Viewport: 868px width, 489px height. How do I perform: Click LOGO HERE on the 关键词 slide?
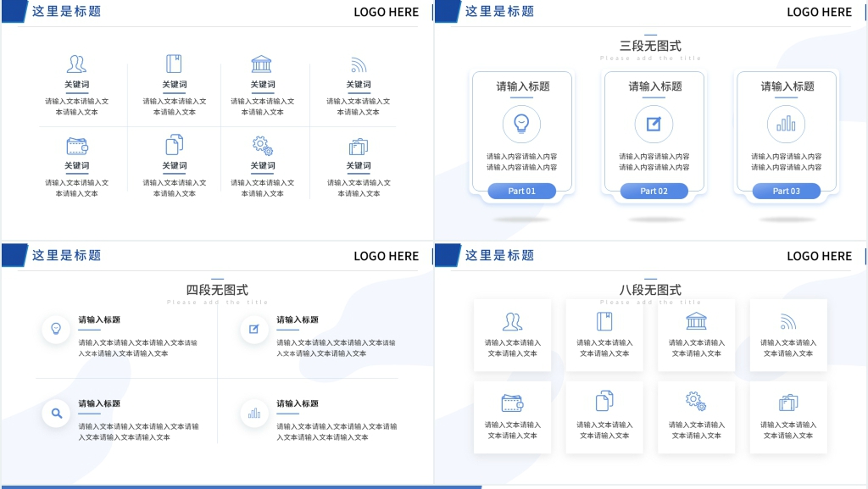tap(387, 12)
